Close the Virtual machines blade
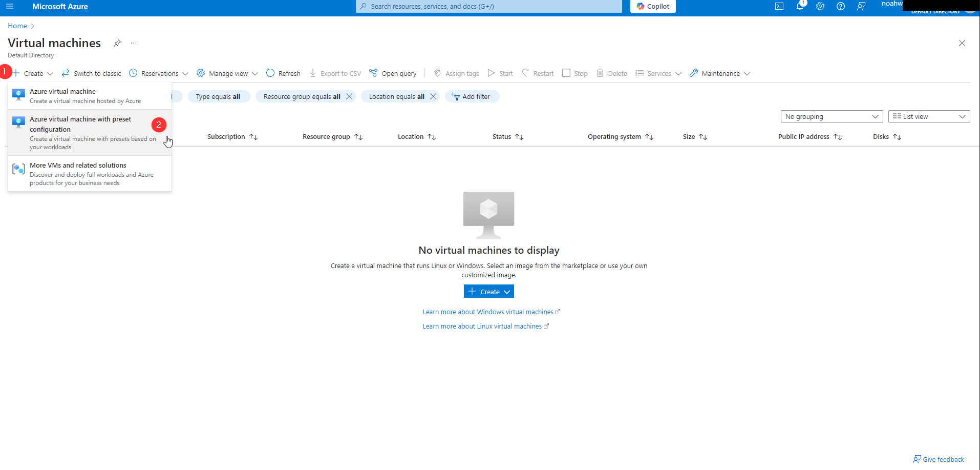 [962, 43]
